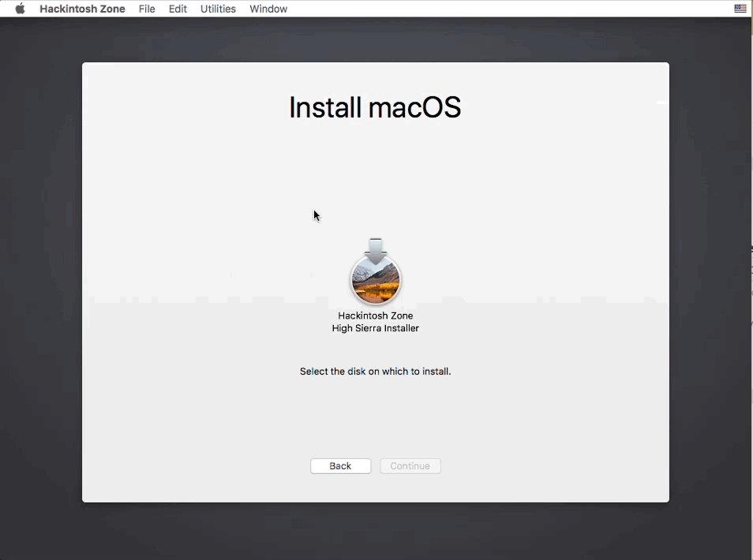Click the Continue button
The image size is (753, 560).
[x=410, y=466]
